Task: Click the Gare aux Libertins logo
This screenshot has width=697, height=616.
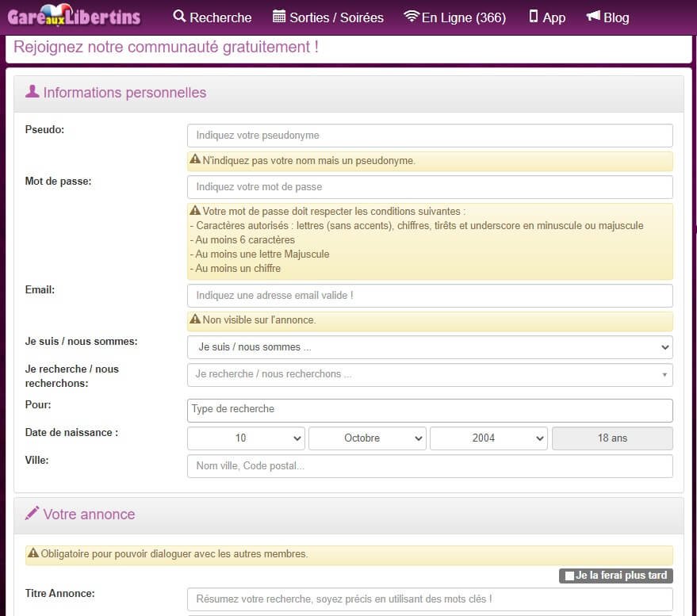Action: (x=73, y=16)
